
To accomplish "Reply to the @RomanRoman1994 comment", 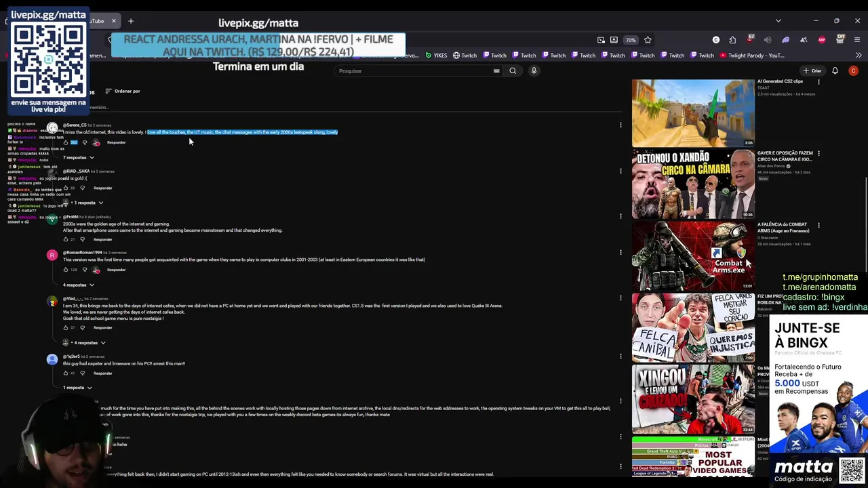I will [x=116, y=270].
